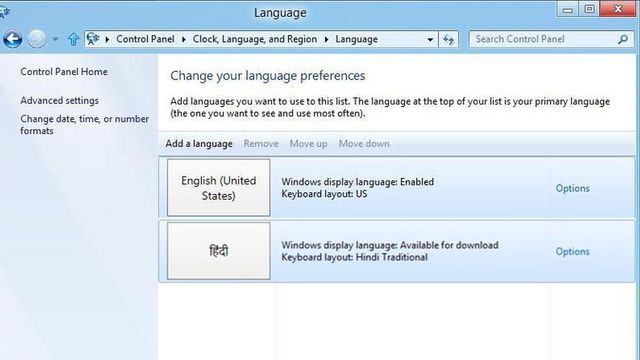Image resolution: width=640 pixels, height=360 pixels.
Task: Click 'Change your language preferences' heading
Action: 268,76
